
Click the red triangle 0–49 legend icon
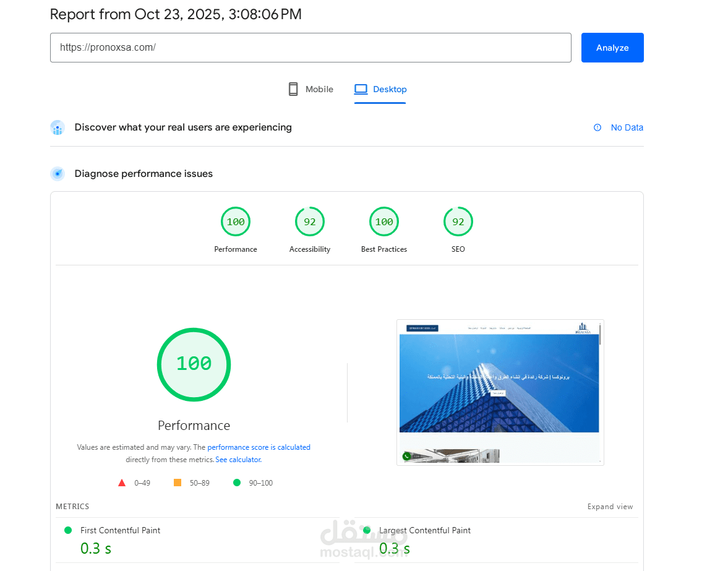[122, 483]
